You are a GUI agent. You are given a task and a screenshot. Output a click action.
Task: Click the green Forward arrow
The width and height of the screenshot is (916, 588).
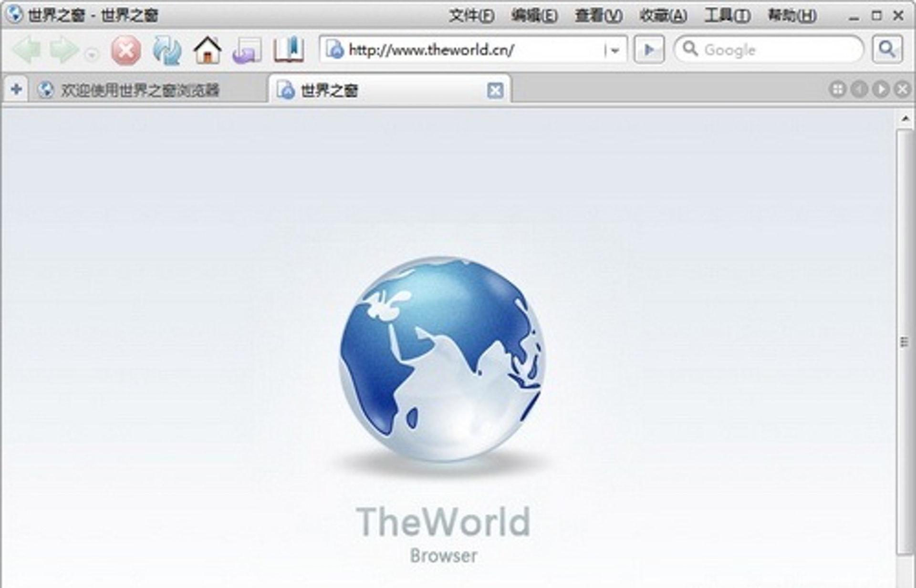(x=64, y=50)
